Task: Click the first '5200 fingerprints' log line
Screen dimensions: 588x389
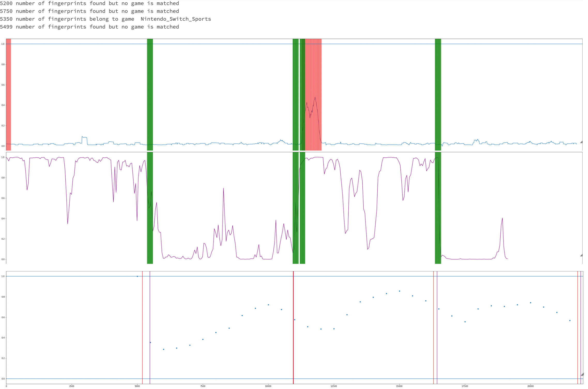Action: (x=90, y=3)
